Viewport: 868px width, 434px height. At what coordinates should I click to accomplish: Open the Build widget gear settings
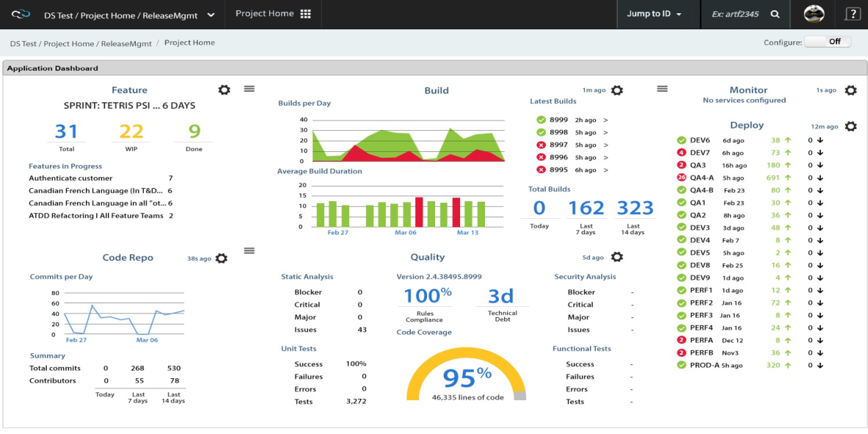(617, 90)
